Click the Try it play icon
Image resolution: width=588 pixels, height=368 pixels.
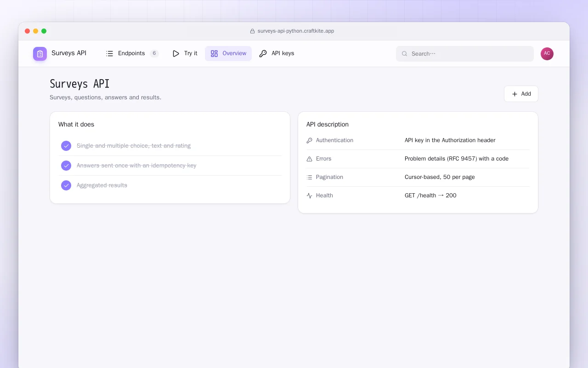(x=176, y=53)
